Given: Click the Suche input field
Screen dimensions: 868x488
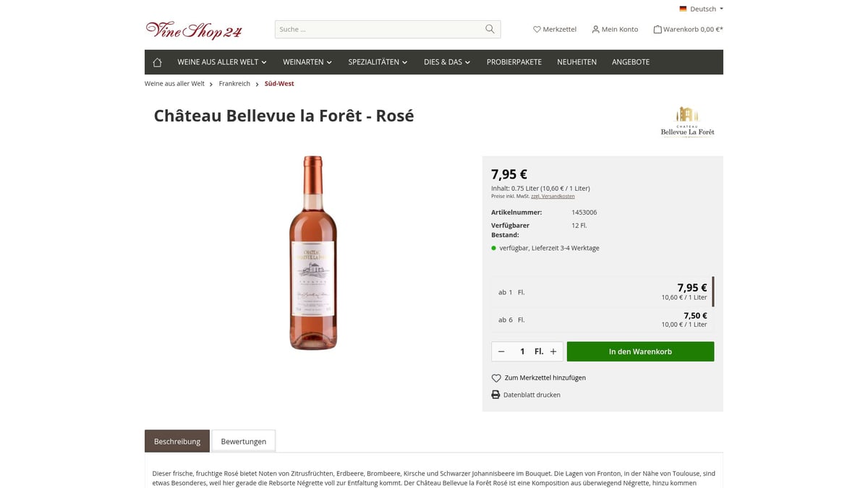Looking at the screenshot, I should click(376, 29).
